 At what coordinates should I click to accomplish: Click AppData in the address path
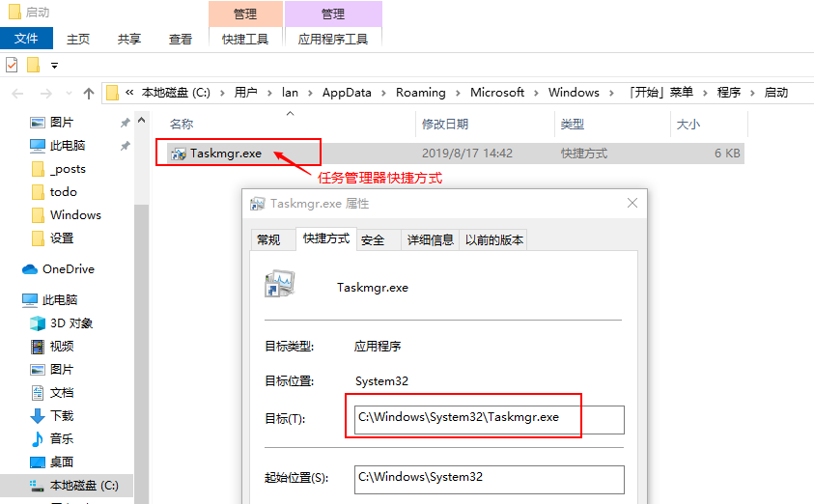click(347, 93)
